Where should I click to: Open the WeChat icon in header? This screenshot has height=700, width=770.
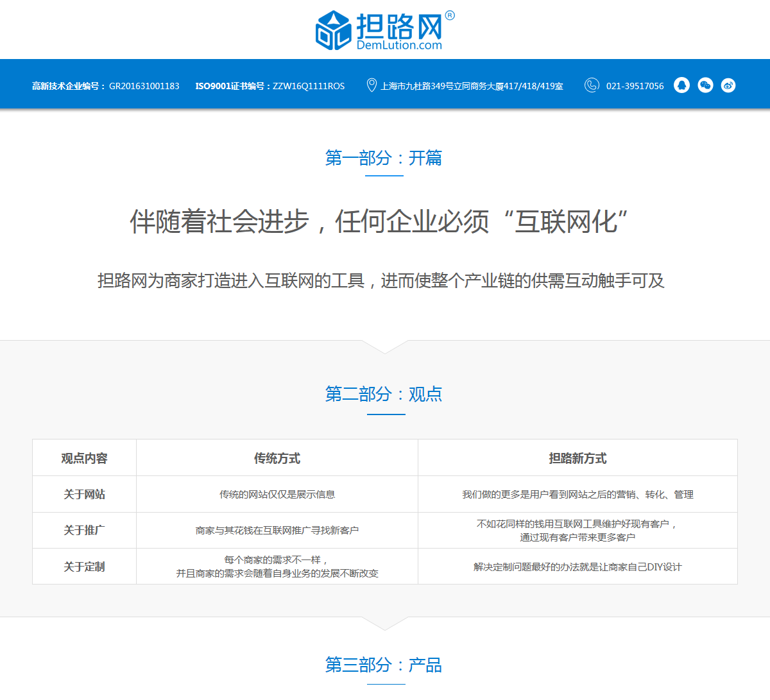click(x=705, y=85)
